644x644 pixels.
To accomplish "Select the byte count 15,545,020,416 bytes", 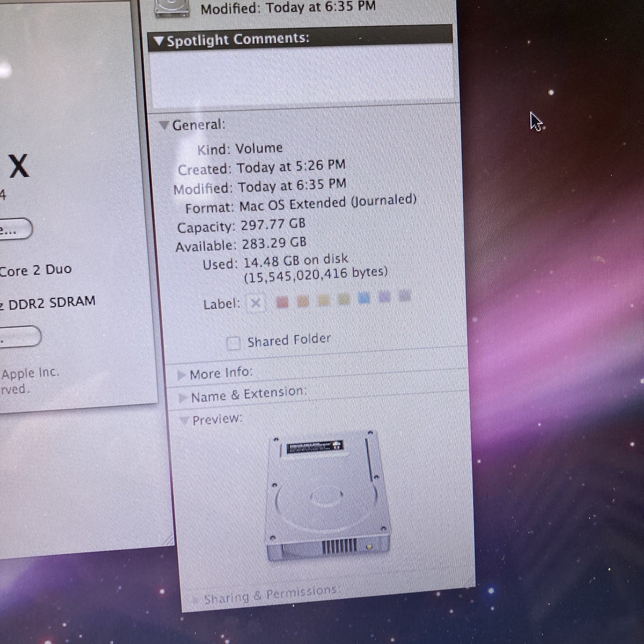I will (x=316, y=275).
